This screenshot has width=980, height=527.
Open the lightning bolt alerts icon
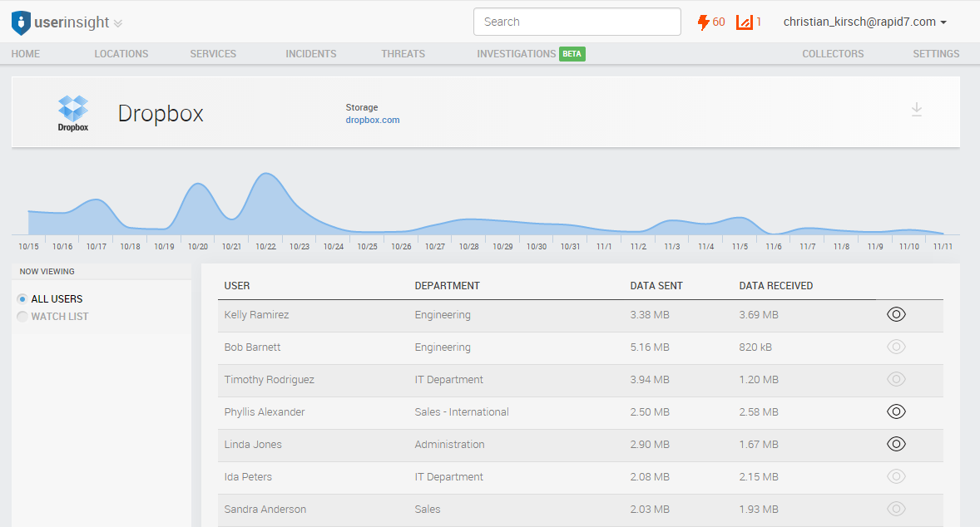[x=704, y=22]
